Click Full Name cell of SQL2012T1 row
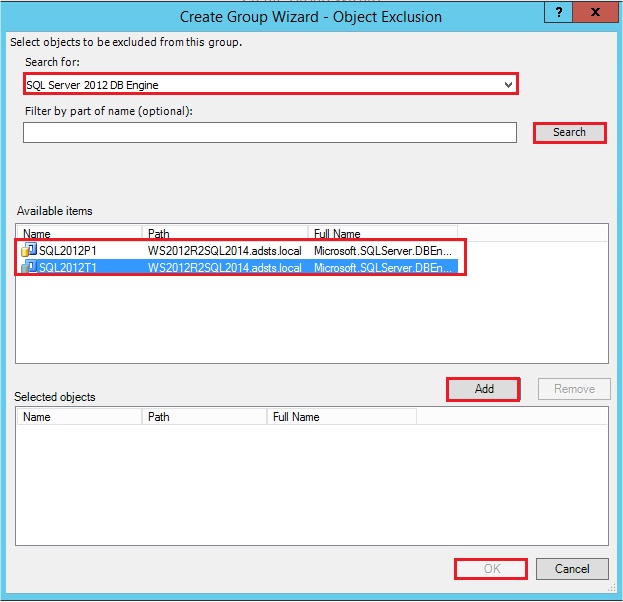Image resolution: width=623 pixels, height=602 pixels. coord(383,267)
